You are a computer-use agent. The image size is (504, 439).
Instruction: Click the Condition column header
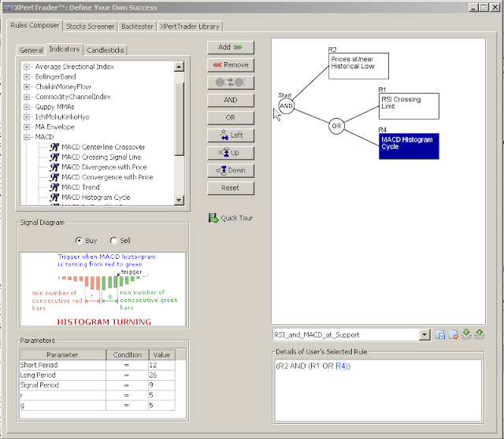pyautogui.click(x=128, y=355)
